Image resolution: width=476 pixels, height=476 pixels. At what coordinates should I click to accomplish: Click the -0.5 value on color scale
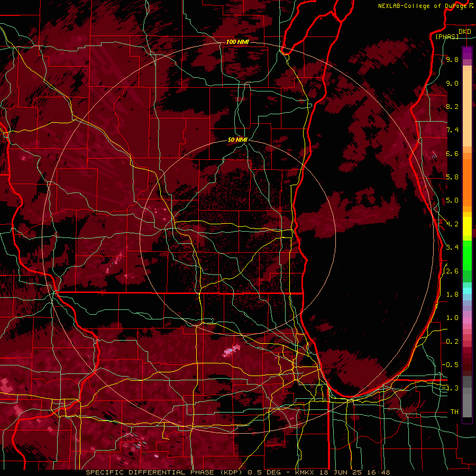(x=450, y=365)
